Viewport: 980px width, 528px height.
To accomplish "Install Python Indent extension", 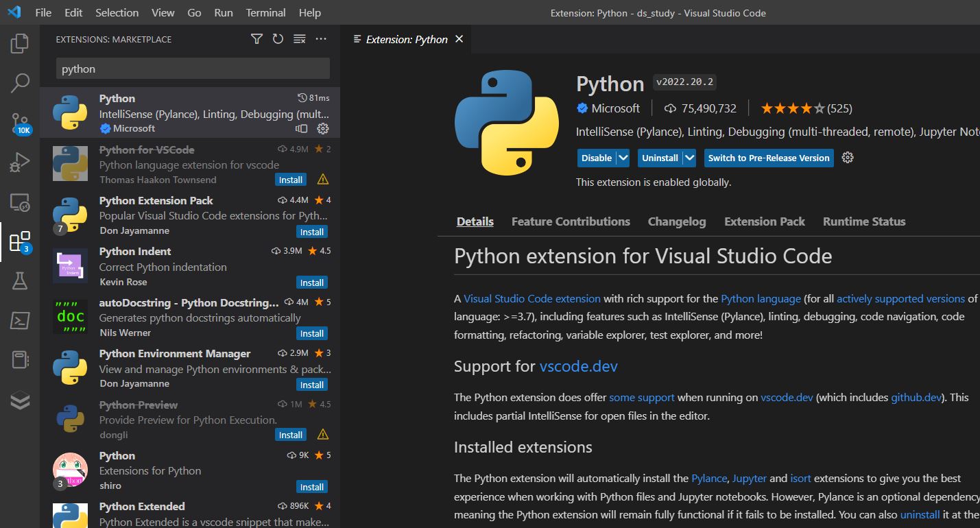I will tap(312, 283).
